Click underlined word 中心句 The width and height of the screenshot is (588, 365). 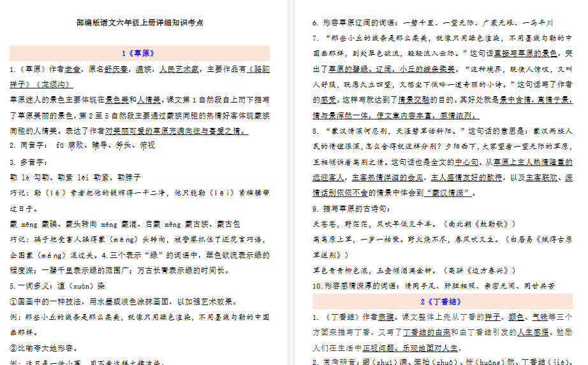(466, 162)
